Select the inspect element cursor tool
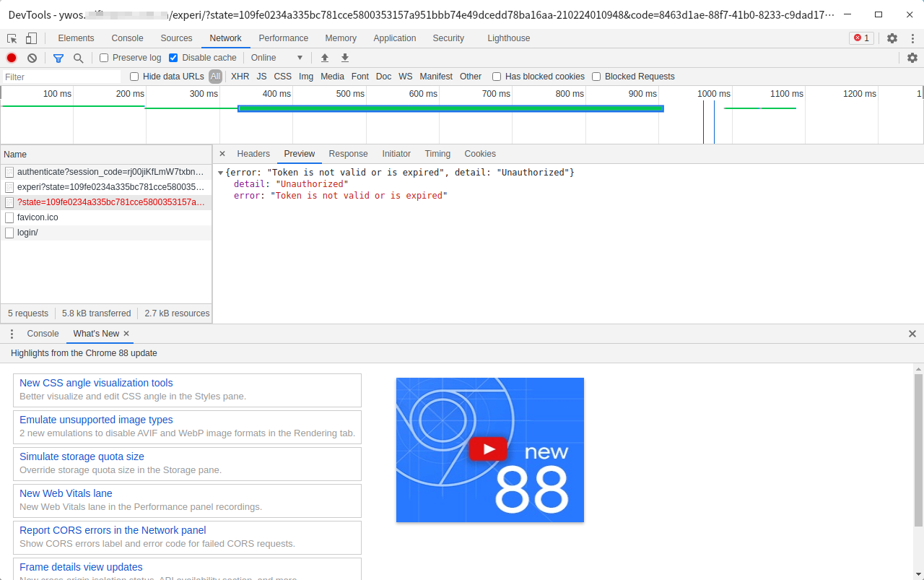The image size is (924, 580). click(12, 38)
